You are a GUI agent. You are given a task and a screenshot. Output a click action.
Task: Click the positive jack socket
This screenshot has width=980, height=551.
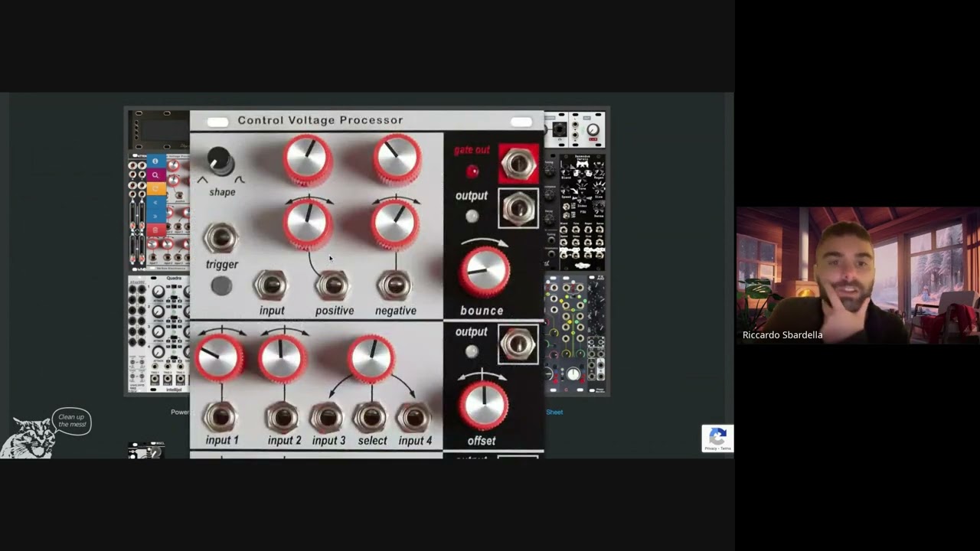click(332, 285)
